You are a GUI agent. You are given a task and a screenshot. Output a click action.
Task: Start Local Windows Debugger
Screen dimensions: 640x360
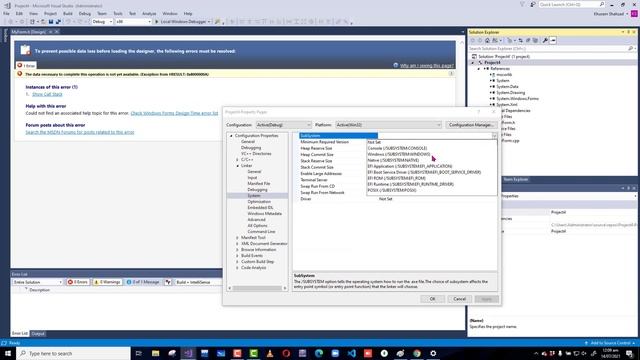[x=182, y=22]
